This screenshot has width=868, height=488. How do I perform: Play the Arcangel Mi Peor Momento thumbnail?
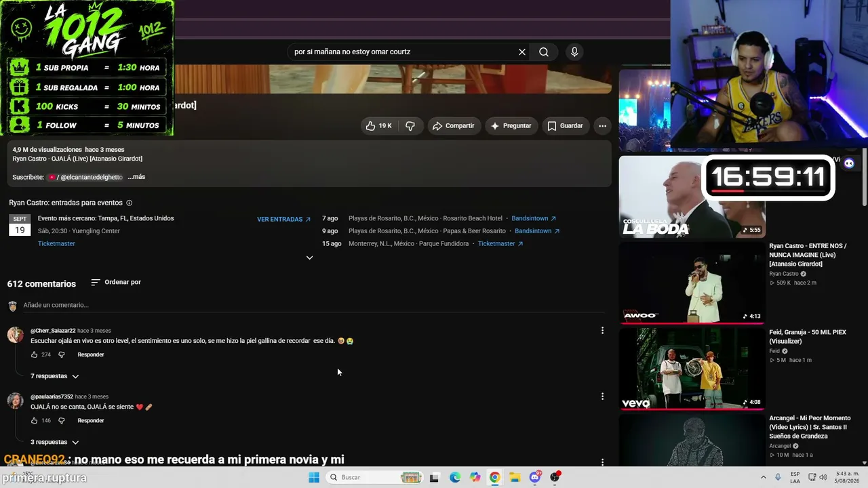(x=692, y=441)
